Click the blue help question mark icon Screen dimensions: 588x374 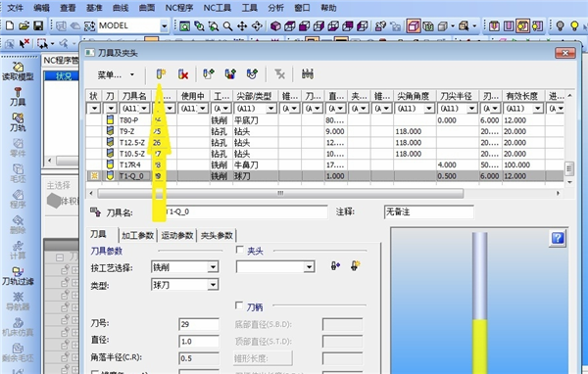pyautogui.click(x=558, y=238)
